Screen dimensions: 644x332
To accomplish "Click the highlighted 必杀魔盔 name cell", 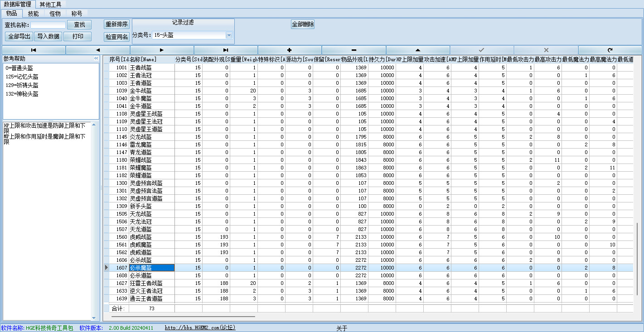I will click(152, 268).
